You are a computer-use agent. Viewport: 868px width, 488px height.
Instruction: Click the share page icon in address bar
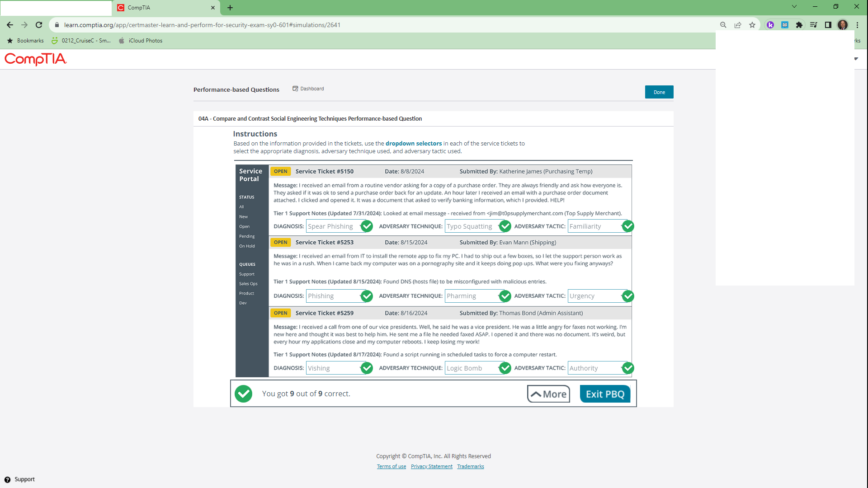coord(738,25)
